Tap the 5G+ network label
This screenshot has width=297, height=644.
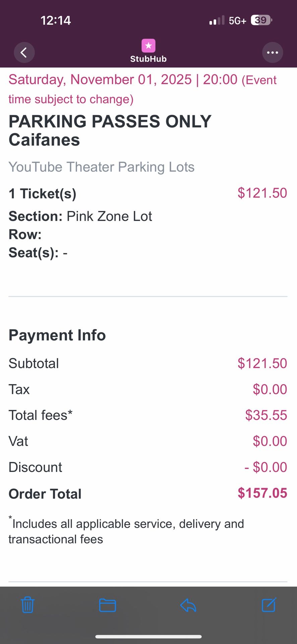237,21
